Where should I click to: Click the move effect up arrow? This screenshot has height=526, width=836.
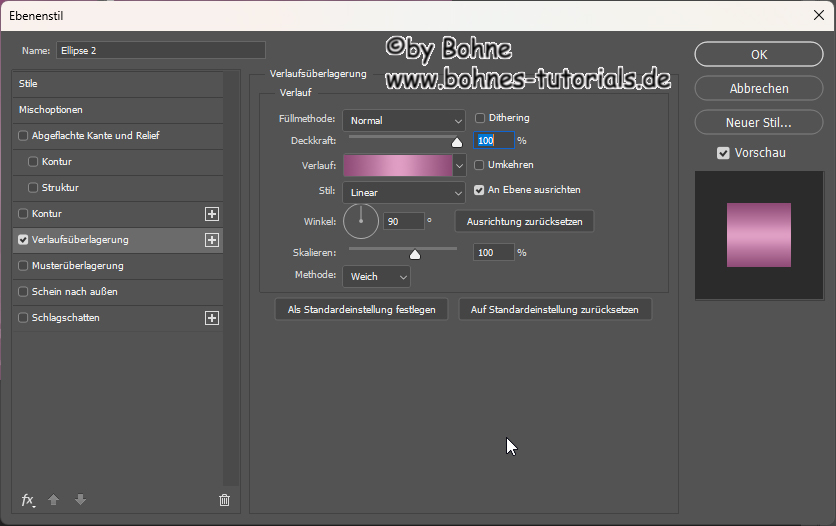point(55,500)
